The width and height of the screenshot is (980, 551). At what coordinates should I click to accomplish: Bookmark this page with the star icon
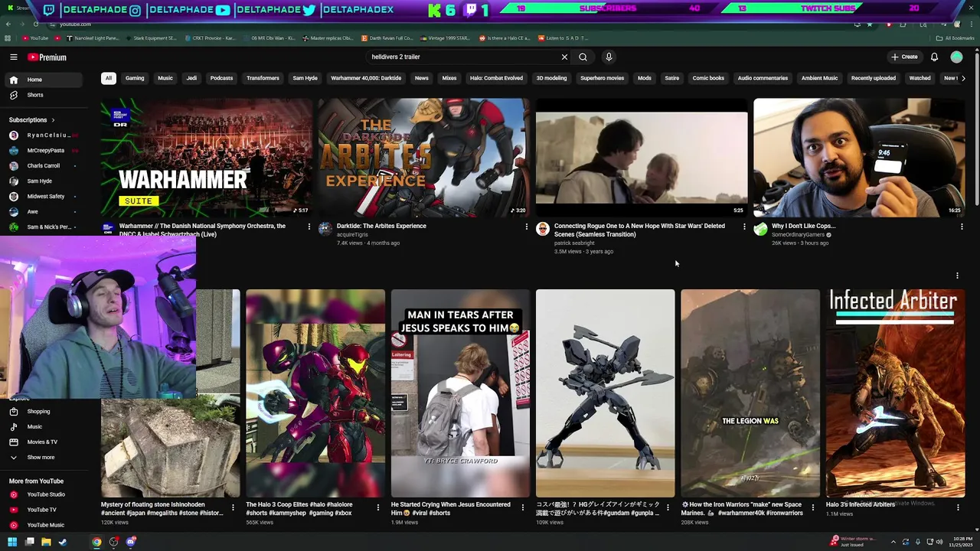(870, 24)
